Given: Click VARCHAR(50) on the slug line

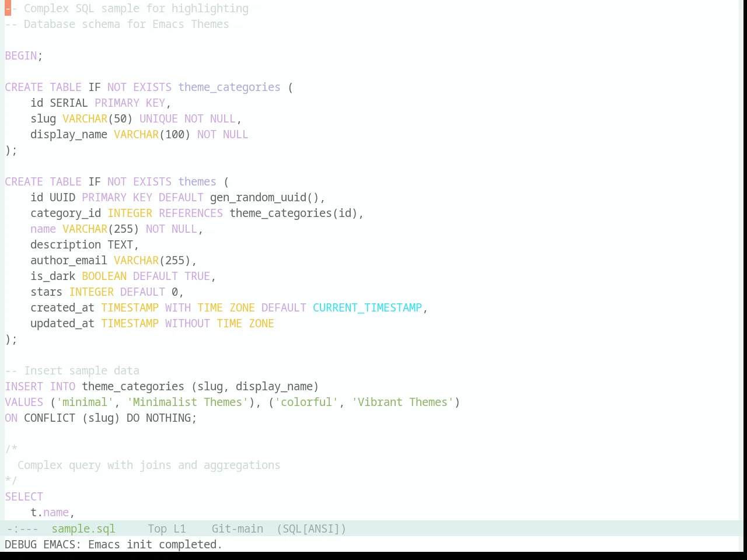Looking at the screenshot, I should 97,118.
